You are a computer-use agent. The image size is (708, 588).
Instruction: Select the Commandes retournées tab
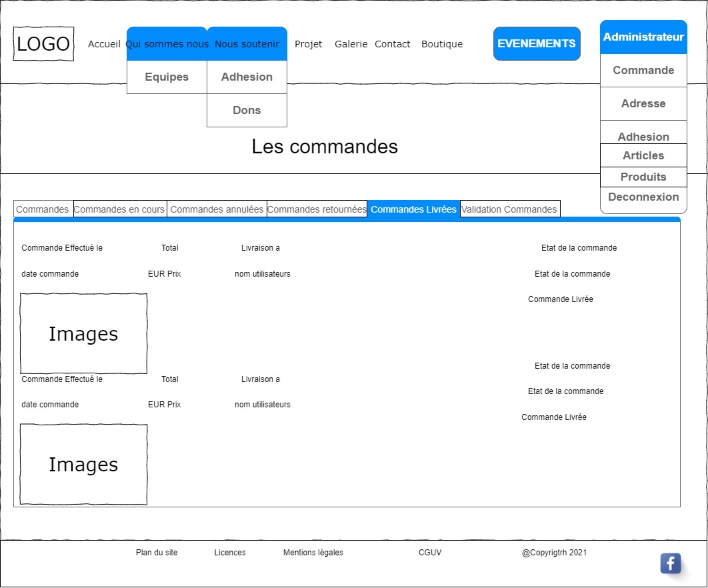(x=317, y=209)
